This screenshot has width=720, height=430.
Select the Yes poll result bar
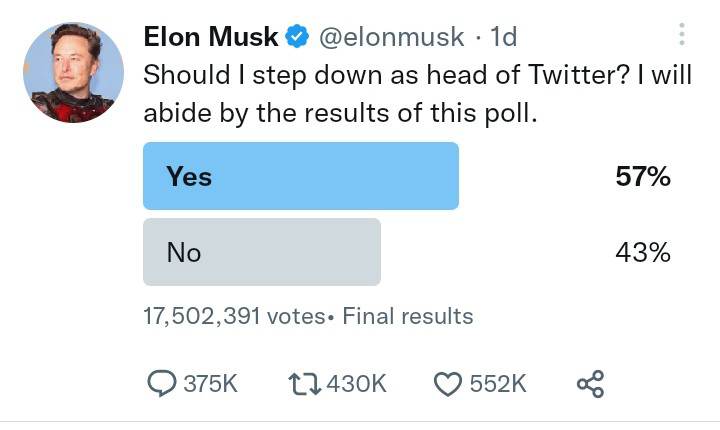[300, 176]
